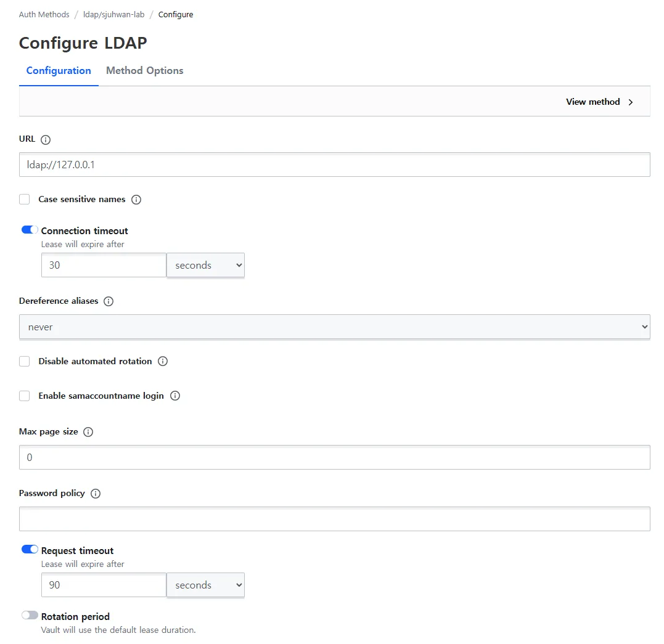
Task: Click info icon beside Disable automated rotation
Action: click(163, 361)
